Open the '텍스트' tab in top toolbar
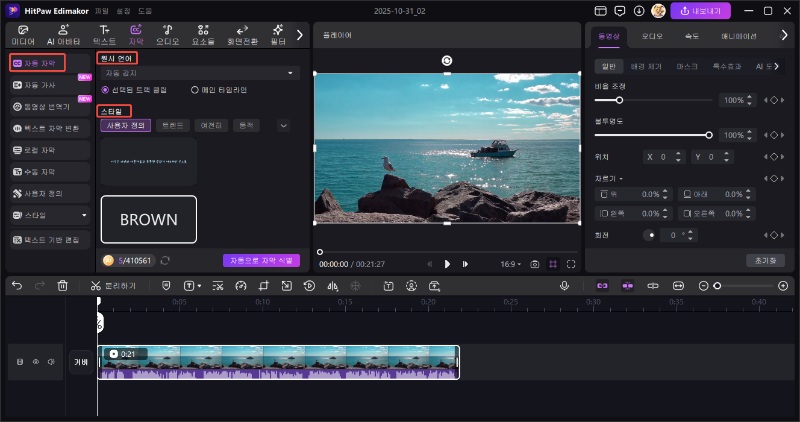Viewport: 800px width, 422px height. coord(105,35)
